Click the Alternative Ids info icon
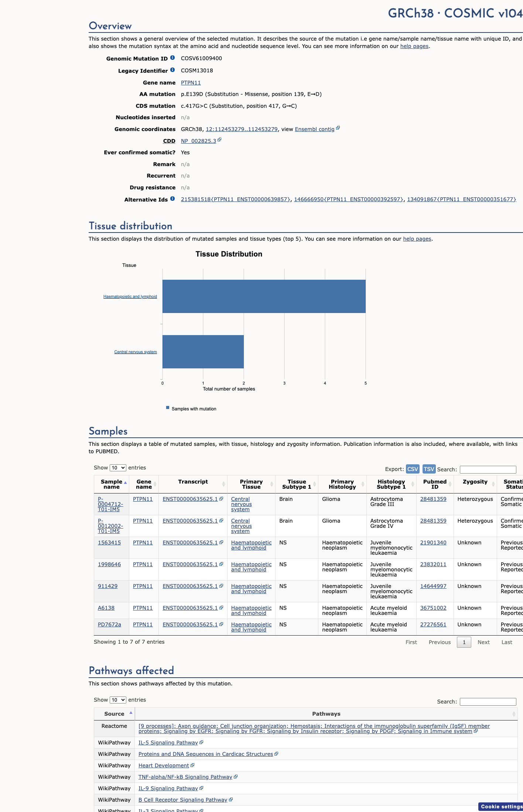523x812 pixels. 172,199
